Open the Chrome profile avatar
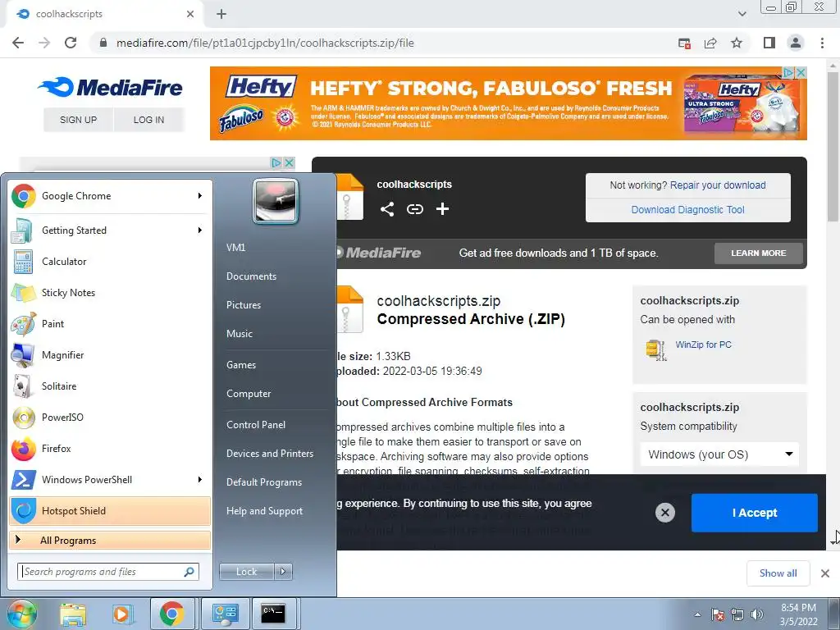The height and width of the screenshot is (630, 840). coord(796,43)
